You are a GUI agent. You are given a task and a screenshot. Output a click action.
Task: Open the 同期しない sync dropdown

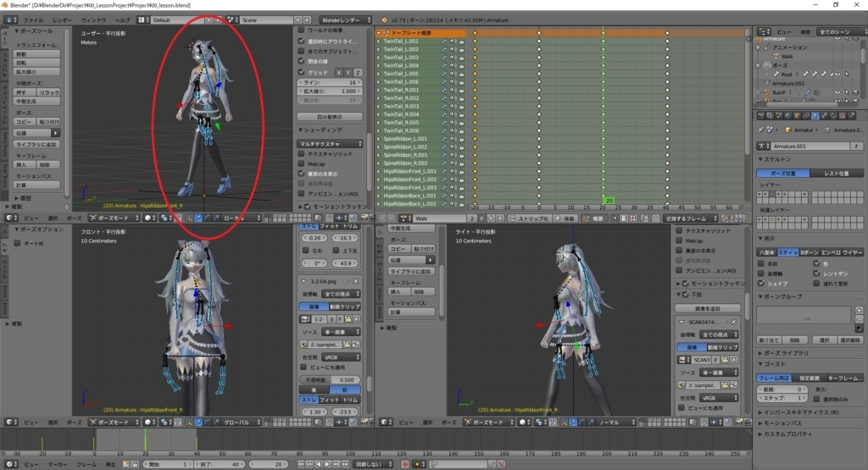[374, 464]
